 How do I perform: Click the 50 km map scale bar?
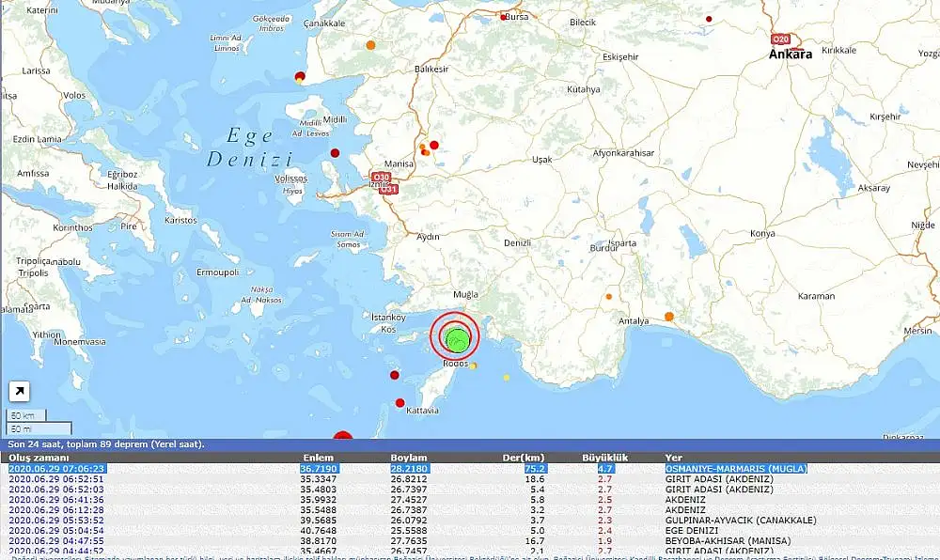tap(25, 415)
